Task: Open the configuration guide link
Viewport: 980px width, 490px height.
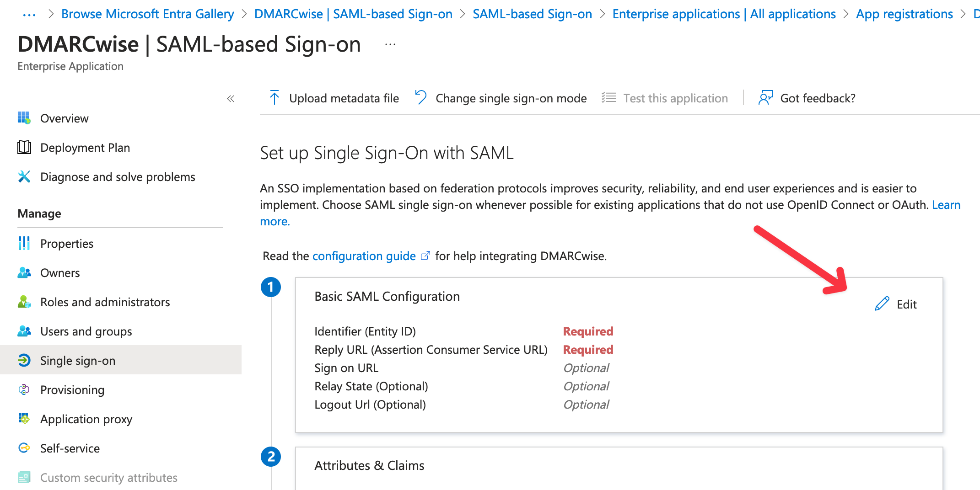Action: pos(364,256)
